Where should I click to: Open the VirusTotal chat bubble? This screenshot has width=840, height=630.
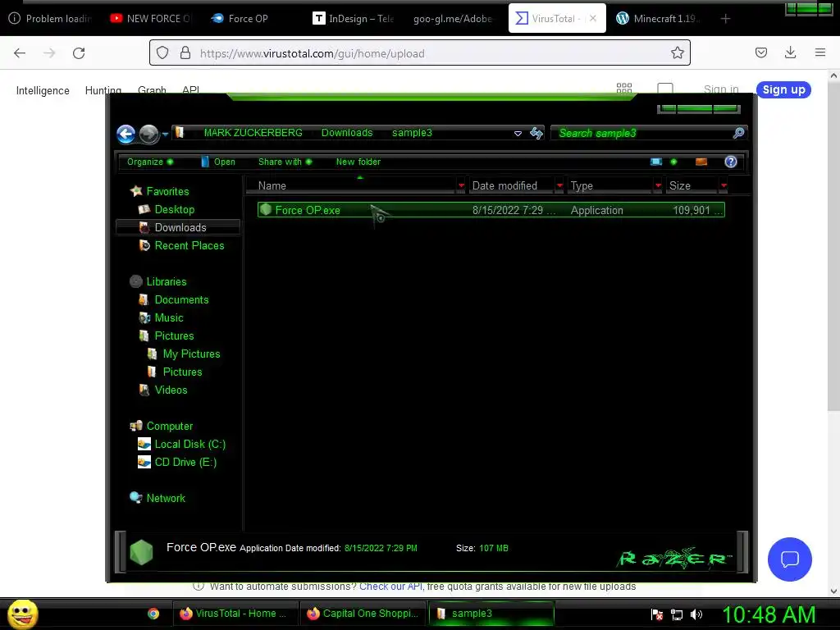[x=790, y=559]
